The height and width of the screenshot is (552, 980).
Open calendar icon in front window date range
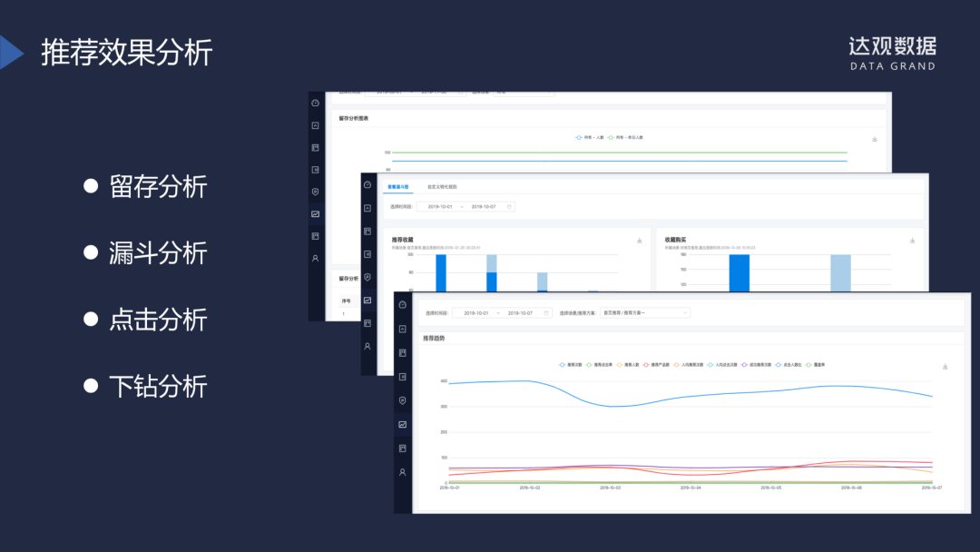(x=546, y=313)
